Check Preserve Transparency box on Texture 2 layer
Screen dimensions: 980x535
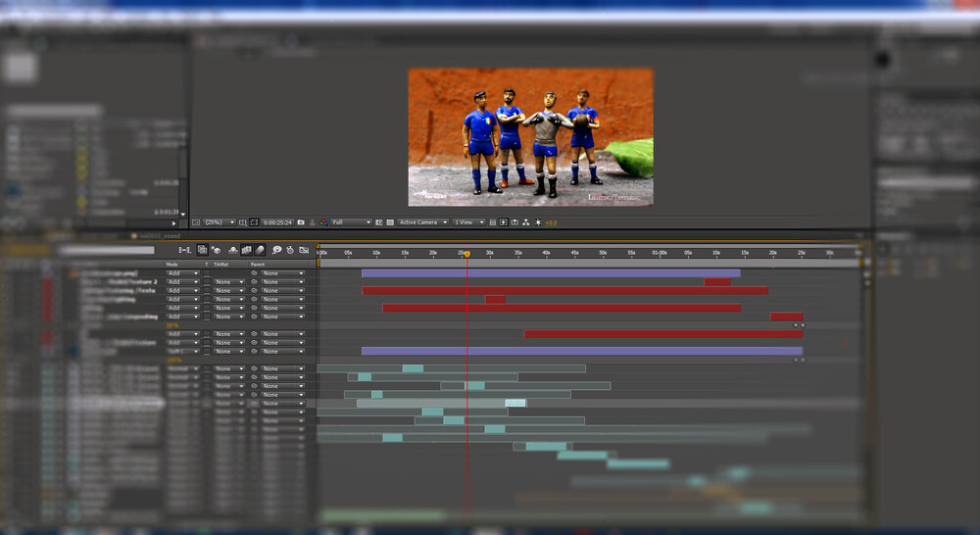pyautogui.click(x=207, y=282)
